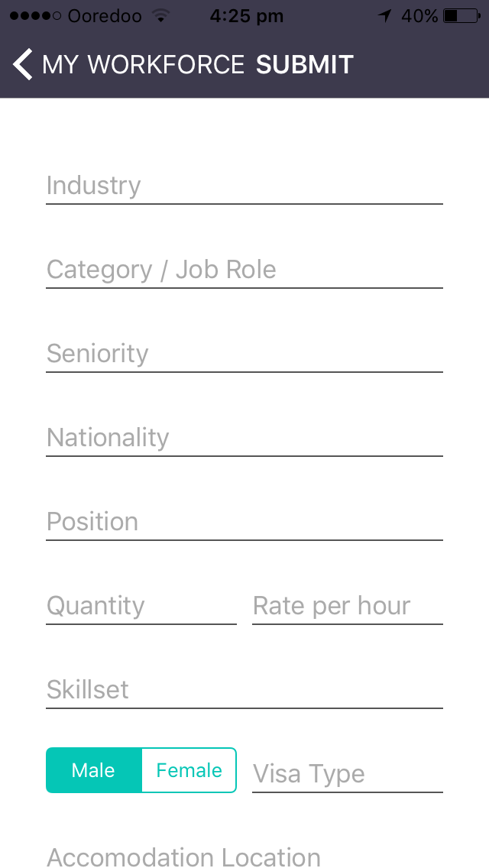Tap the back chevron arrow icon
This screenshot has height=868, width=489.
pos(23,64)
